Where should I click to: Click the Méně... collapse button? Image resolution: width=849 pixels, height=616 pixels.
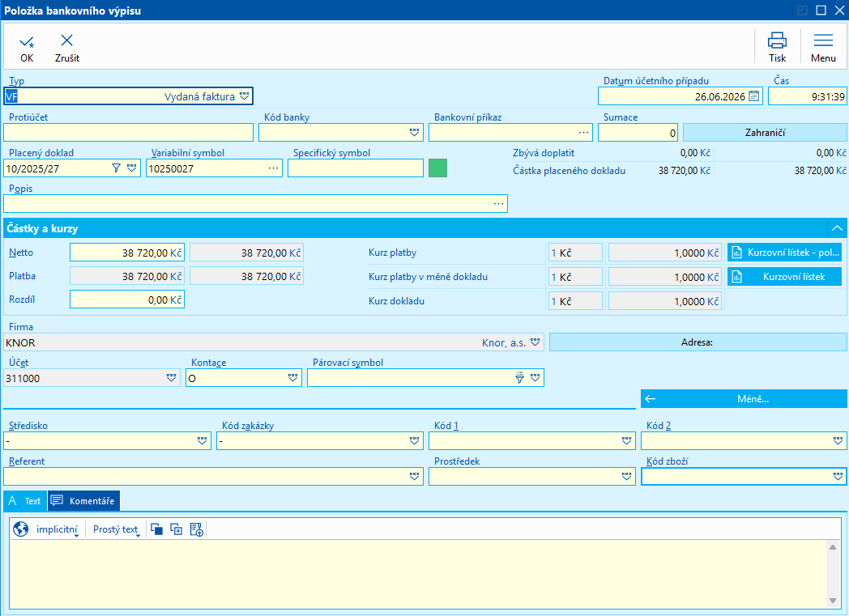pyautogui.click(x=744, y=398)
